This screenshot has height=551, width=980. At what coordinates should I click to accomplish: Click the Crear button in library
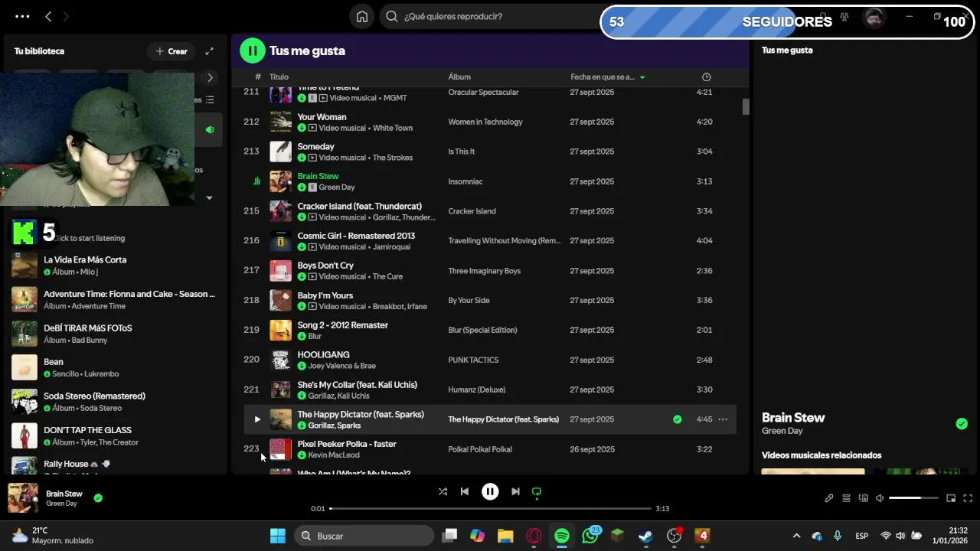(x=171, y=51)
